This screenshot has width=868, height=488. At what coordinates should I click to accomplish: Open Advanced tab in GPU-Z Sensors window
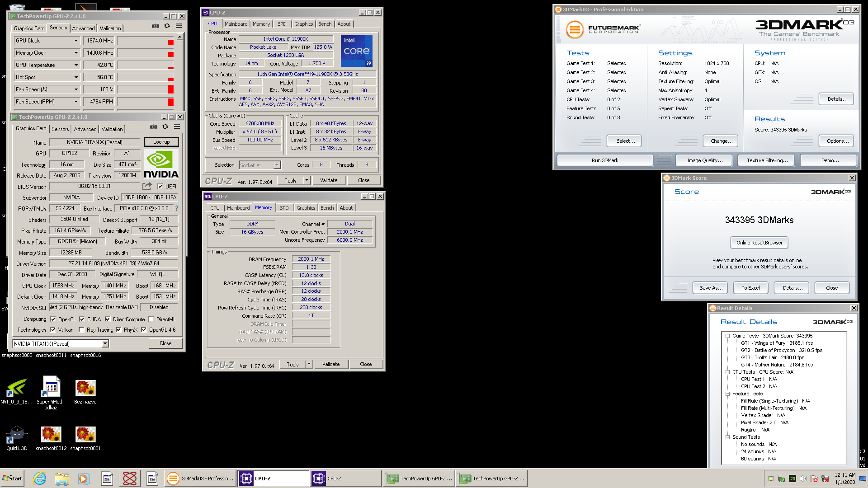click(x=84, y=28)
